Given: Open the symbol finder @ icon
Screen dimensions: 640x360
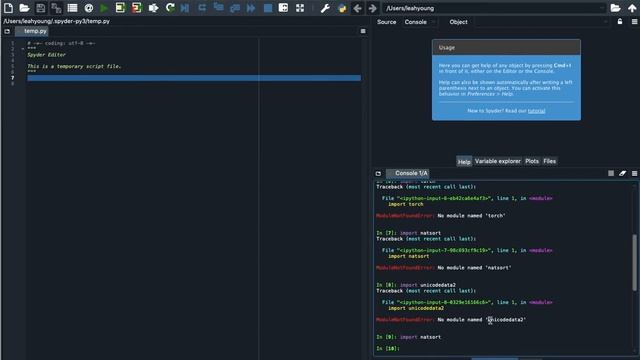Looking at the screenshot, I should 89,8.
